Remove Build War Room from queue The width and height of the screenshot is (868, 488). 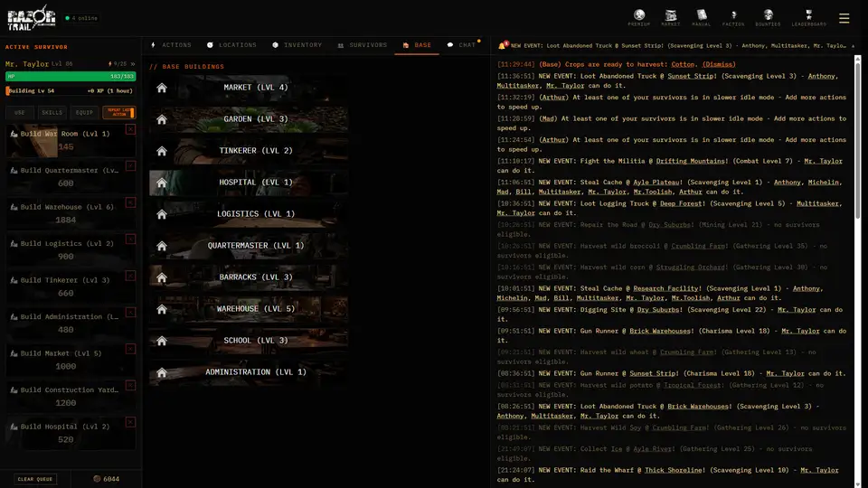pos(130,129)
